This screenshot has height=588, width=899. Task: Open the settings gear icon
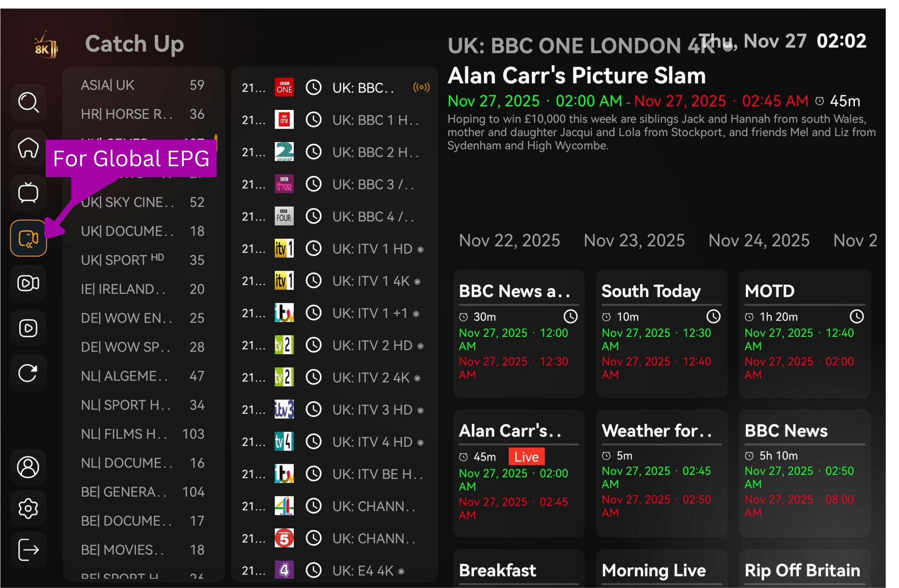coord(28,508)
